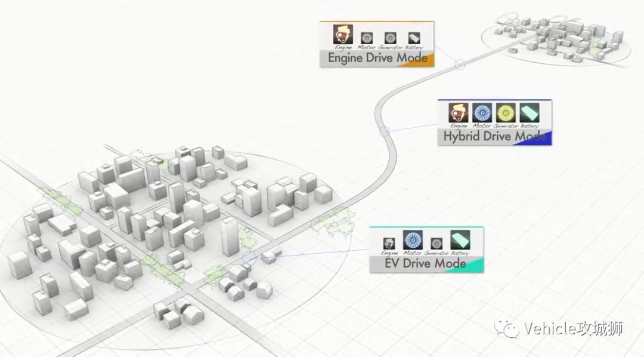Select the Engine Drive Mode label

[377, 58]
